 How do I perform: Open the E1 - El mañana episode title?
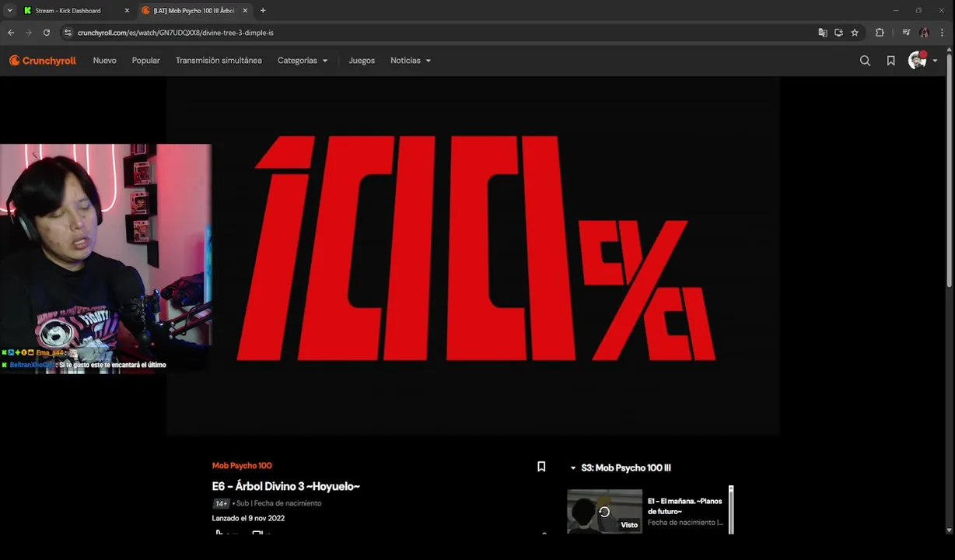click(685, 506)
